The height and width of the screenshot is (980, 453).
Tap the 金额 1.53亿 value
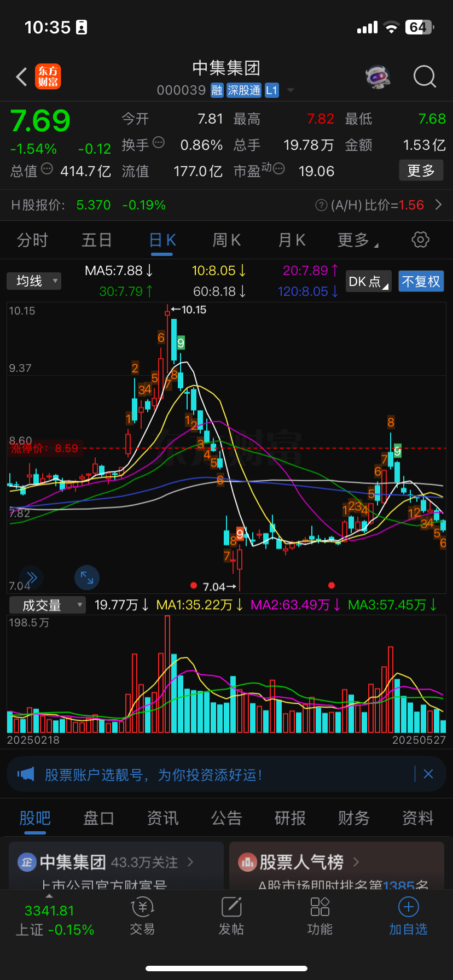[x=424, y=145]
